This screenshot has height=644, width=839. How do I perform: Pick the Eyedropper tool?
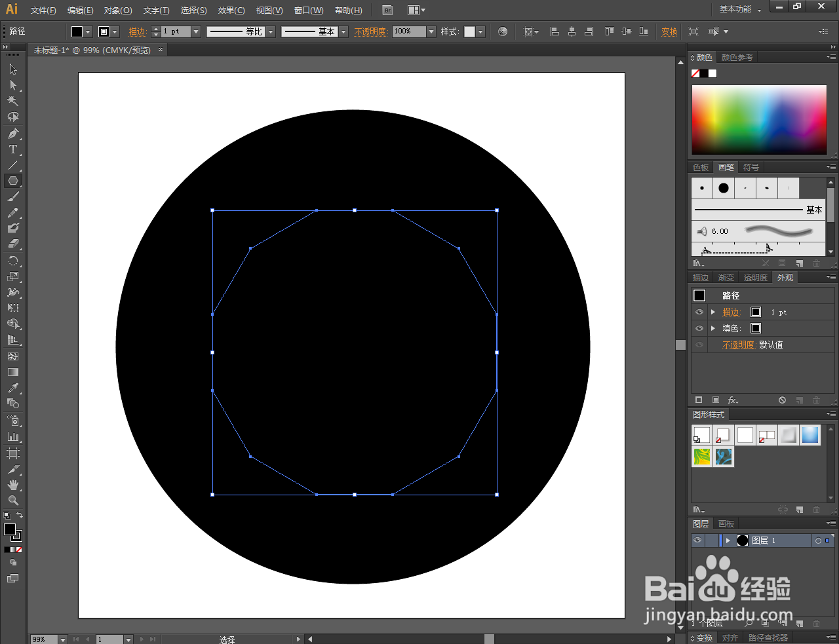13,388
